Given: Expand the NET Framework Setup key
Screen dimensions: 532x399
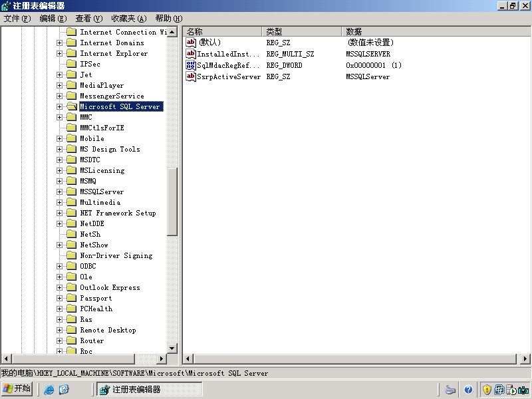Looking at the screenshot, I should pyautogui.click(x=59, y=213).
